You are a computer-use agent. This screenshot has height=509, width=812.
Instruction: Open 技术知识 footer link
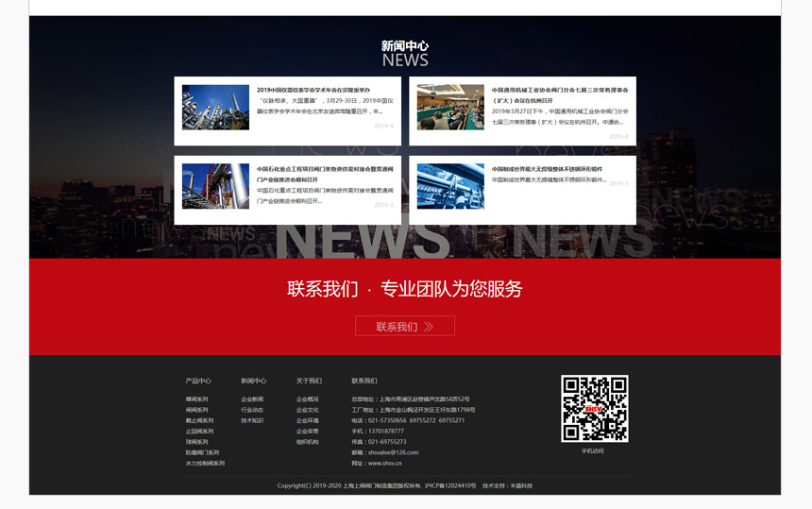coord(252,421)
